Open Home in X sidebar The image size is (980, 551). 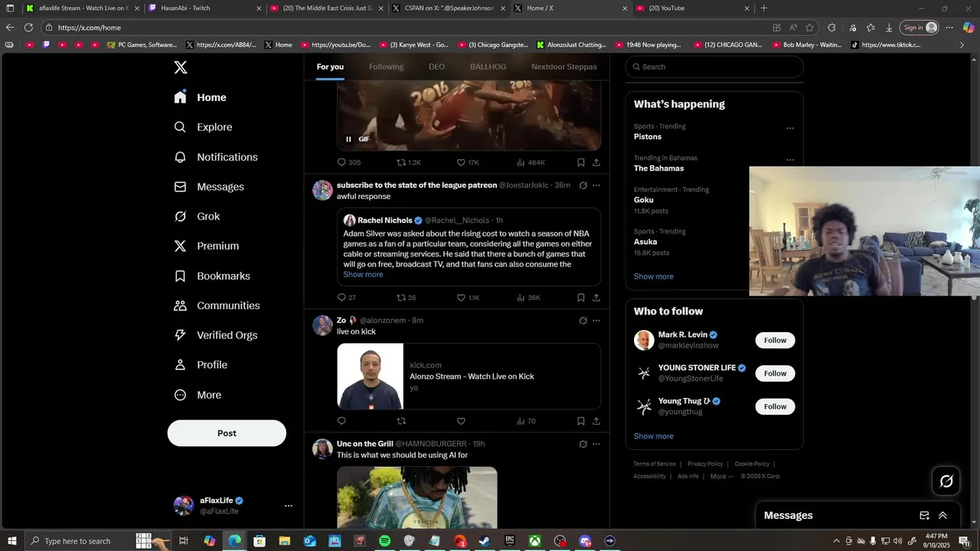point(201,97)
